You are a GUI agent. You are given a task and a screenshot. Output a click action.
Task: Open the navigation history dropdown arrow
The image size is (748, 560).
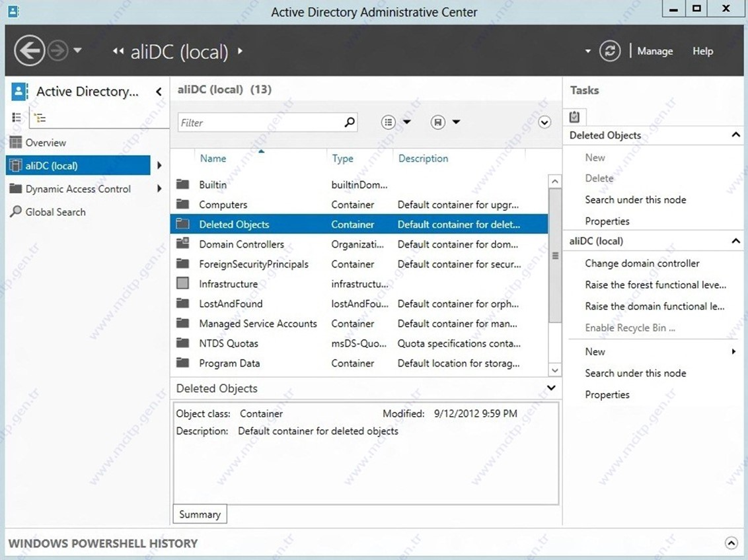coord(78,50)
